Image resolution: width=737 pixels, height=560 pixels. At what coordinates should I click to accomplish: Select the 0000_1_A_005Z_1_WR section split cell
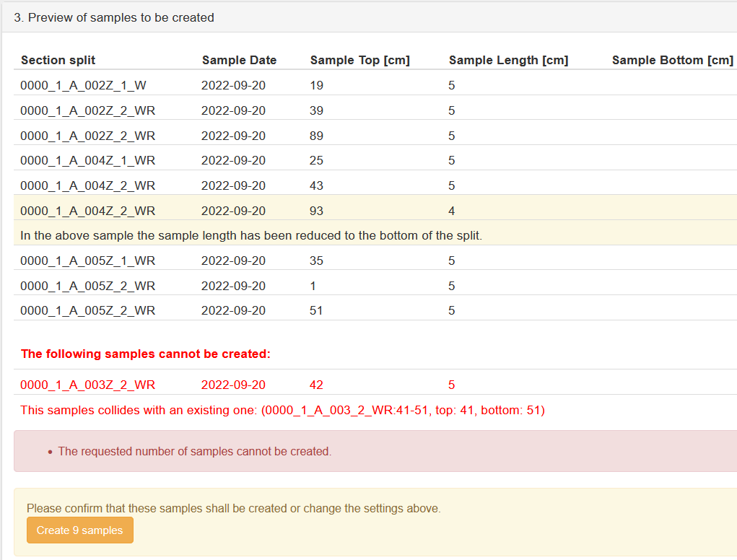87,261
